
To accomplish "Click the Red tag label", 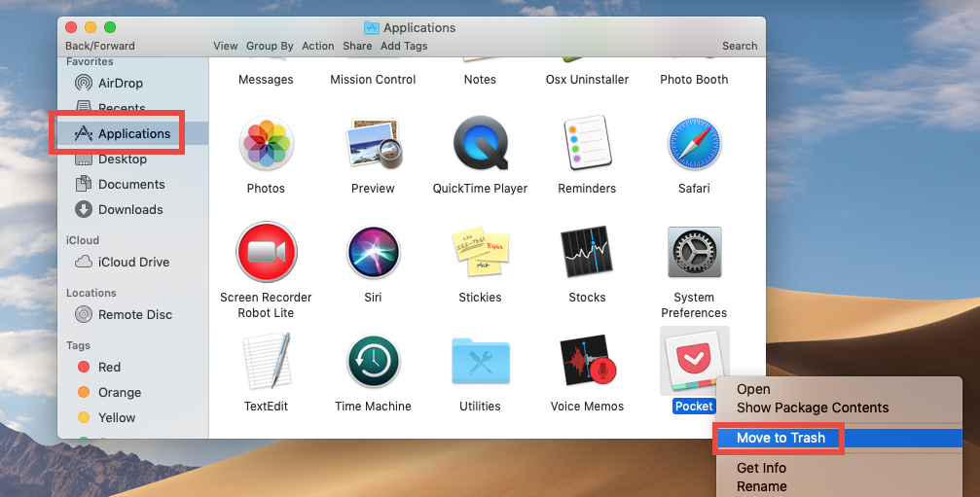I will coord(109,367).
